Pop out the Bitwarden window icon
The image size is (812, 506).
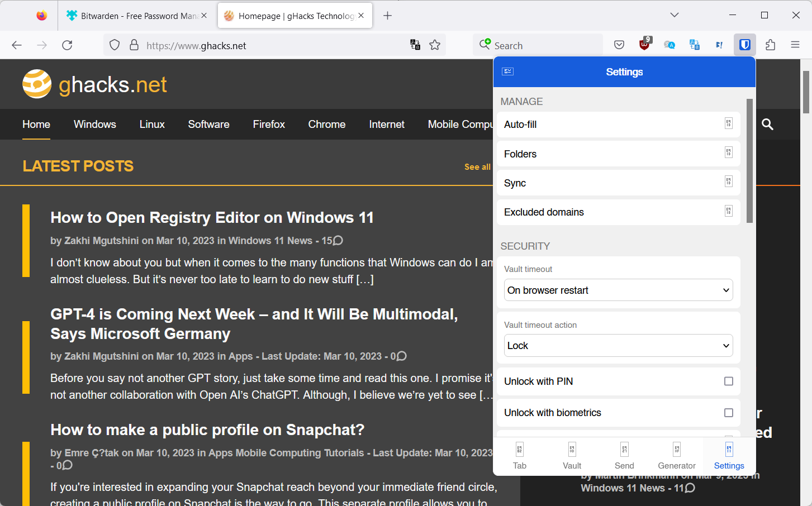[507, 71]
